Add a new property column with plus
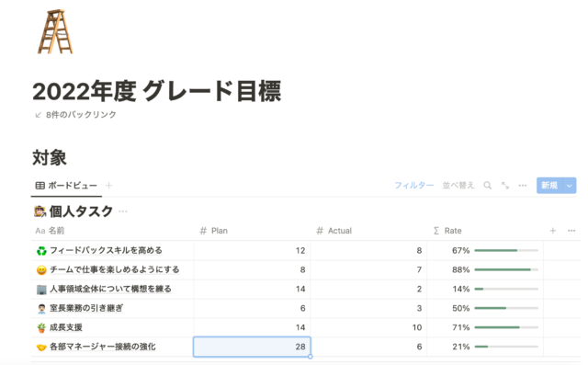The image size is (588, 365). [553, 231]
